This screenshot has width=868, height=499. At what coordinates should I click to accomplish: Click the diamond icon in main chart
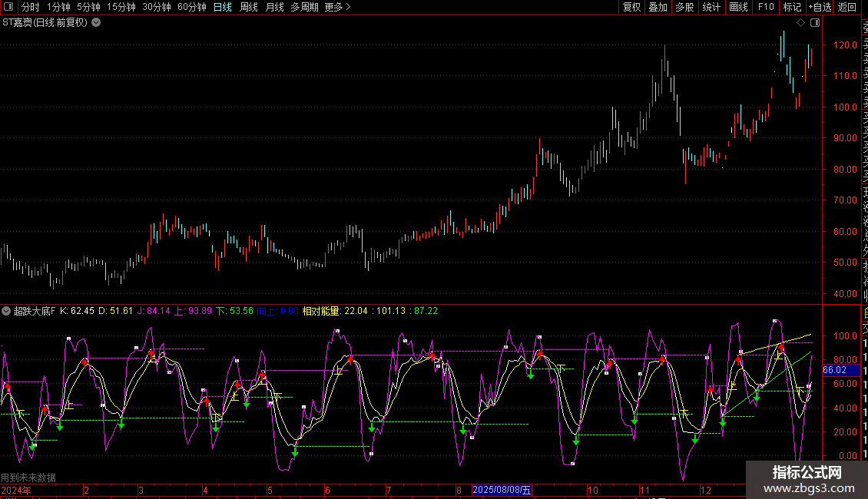tap(800, 23)
